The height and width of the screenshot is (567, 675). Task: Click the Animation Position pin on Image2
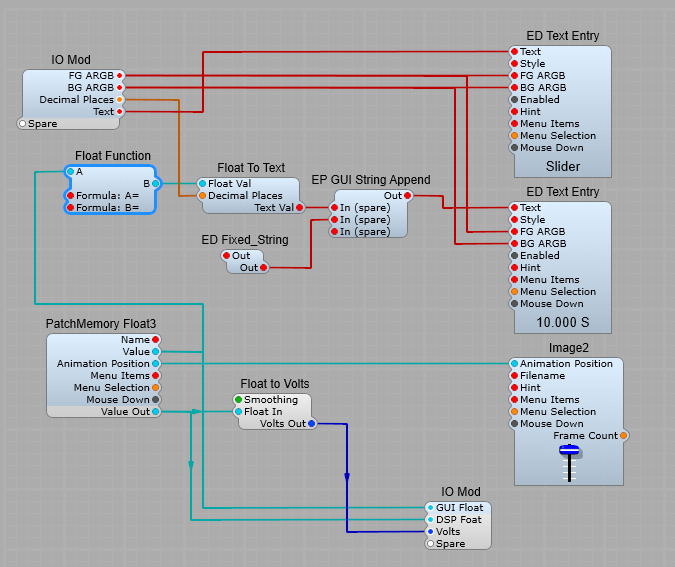click(514, 364)
